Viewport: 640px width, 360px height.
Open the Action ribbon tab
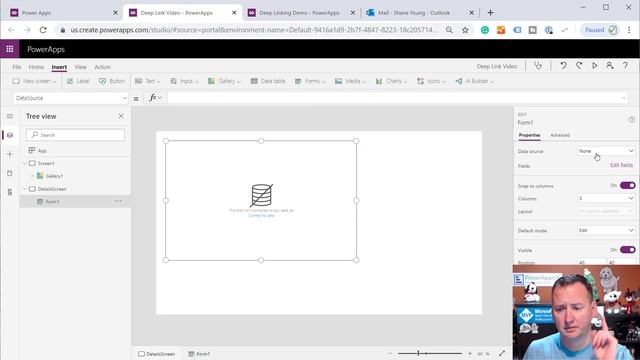[x=102, y=67]
